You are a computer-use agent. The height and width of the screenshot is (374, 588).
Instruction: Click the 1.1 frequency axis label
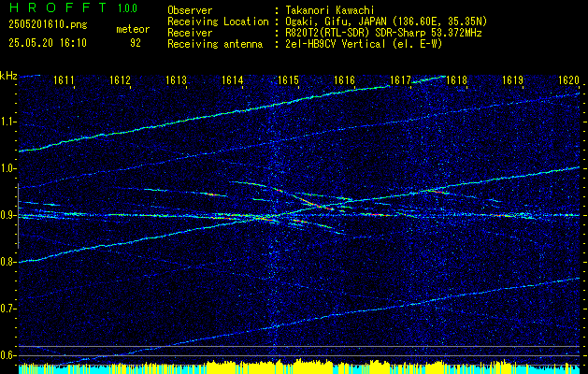(8, 122)
